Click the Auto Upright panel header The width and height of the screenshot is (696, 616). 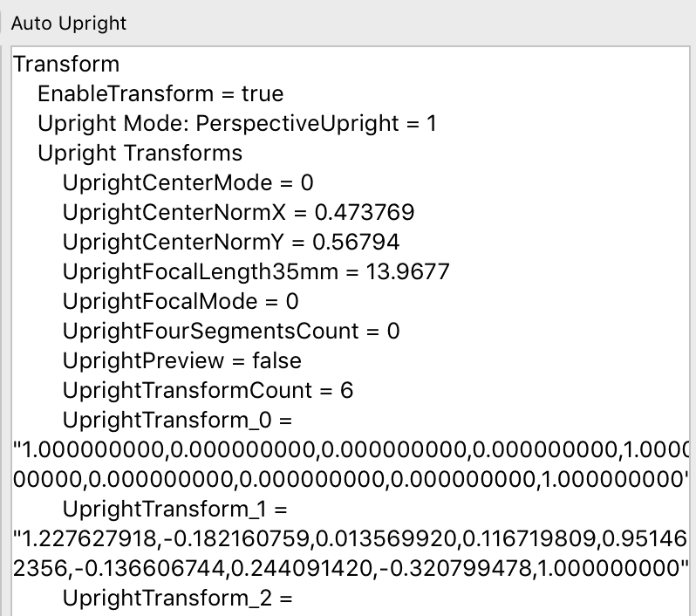click(x=69, y=24)
